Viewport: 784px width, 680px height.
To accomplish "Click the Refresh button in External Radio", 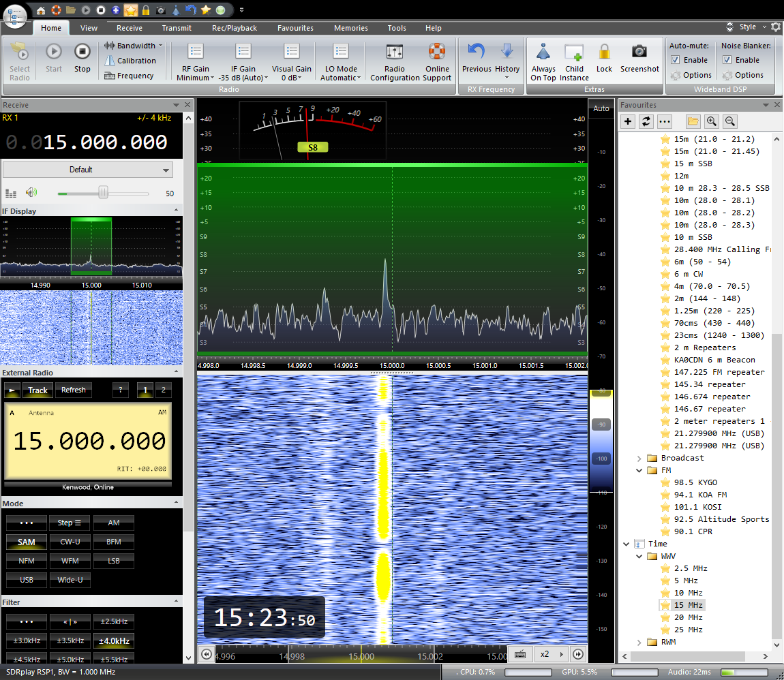I will [74, 390].
